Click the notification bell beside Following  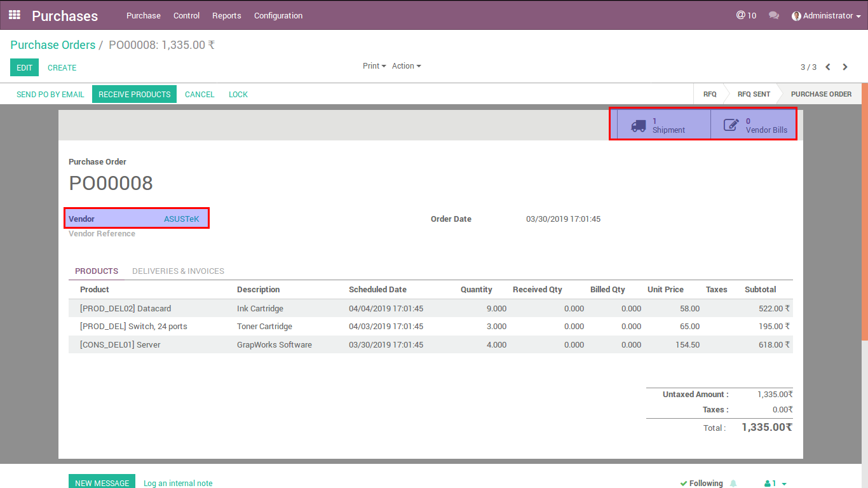733,484
